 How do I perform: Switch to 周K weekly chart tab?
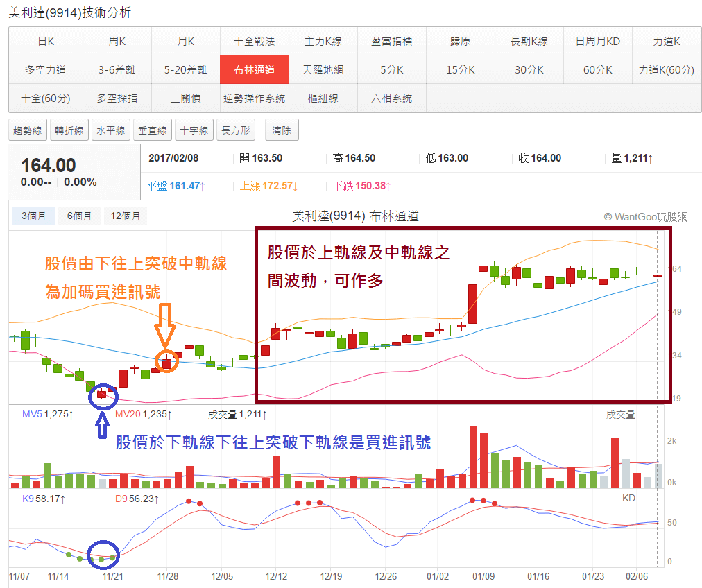(x=117, y=42)
